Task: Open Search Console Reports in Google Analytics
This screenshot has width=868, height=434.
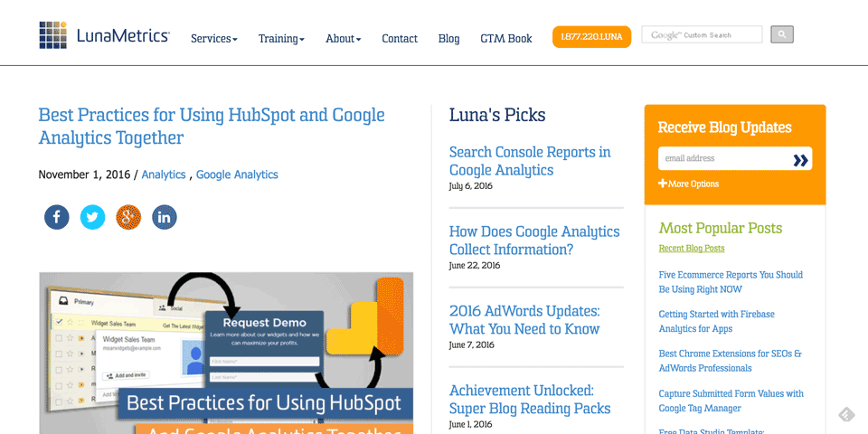Action: 530,161
